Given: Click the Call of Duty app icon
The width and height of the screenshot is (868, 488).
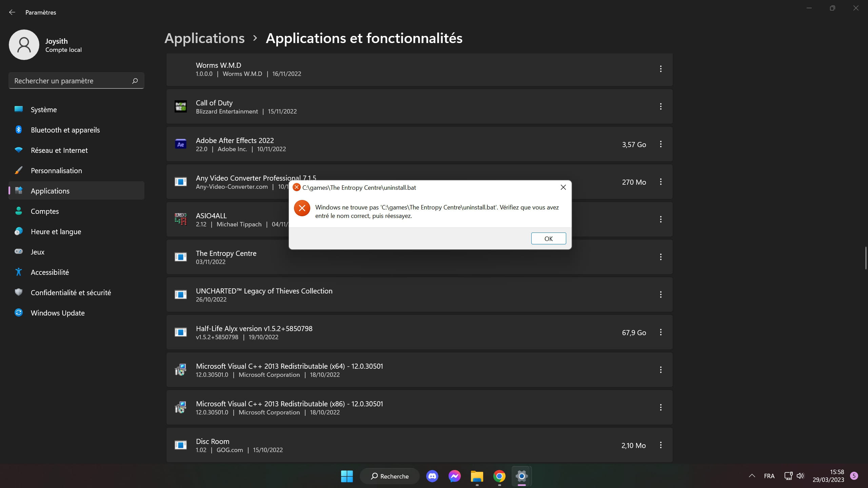Looking at the screenshot, I should pos(180,106).
